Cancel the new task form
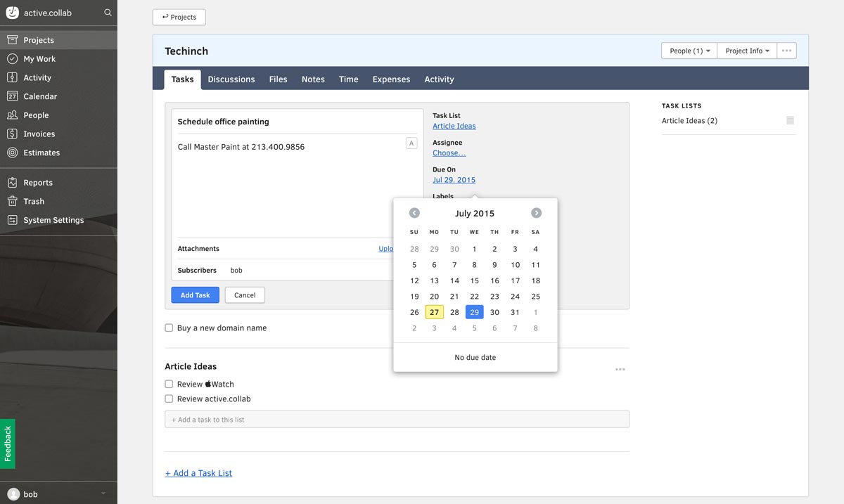The width and height of the screenshot is (844, 504). tap(245, 295)
